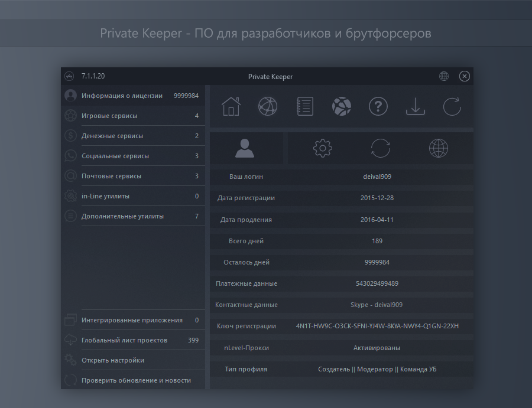Click the question mark help icon
This screenshot has height=408, width=532.
(378, 106)
